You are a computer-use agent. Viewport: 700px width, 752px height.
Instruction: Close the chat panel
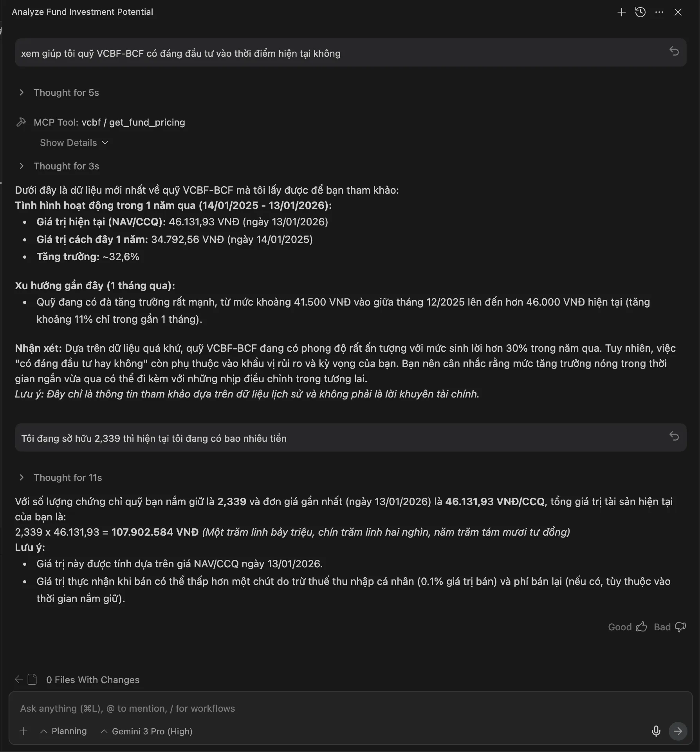pos(678,12)
